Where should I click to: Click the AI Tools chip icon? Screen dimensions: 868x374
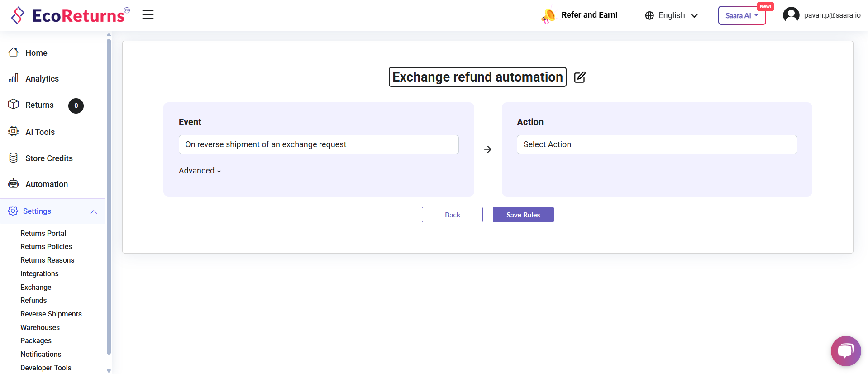pyautogui.click(x=14, y=132)
